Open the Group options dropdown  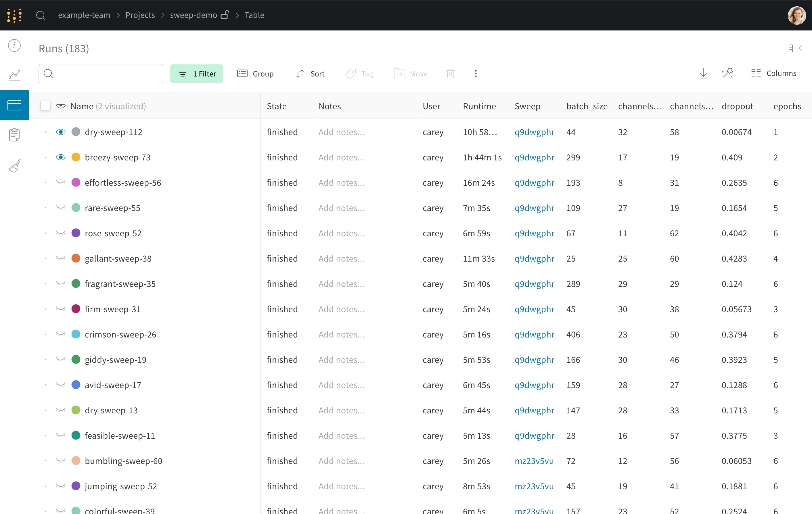click(x=255, y=74)
